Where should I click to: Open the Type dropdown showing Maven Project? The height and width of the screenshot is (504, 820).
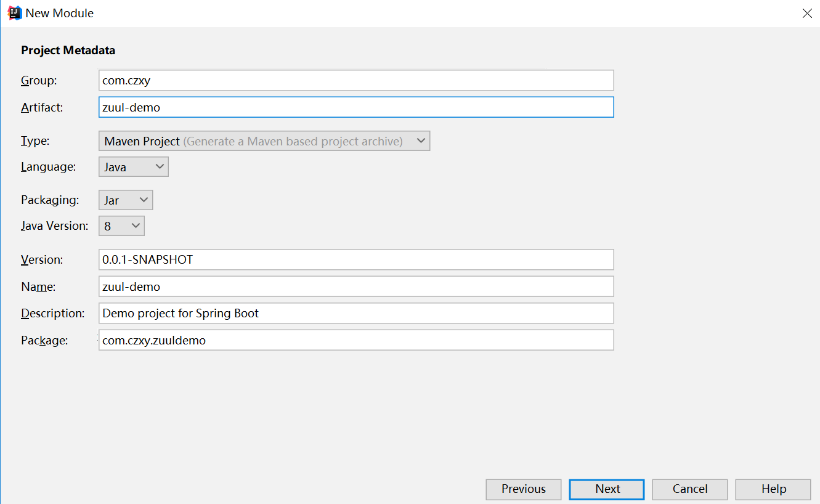(264, 140)
